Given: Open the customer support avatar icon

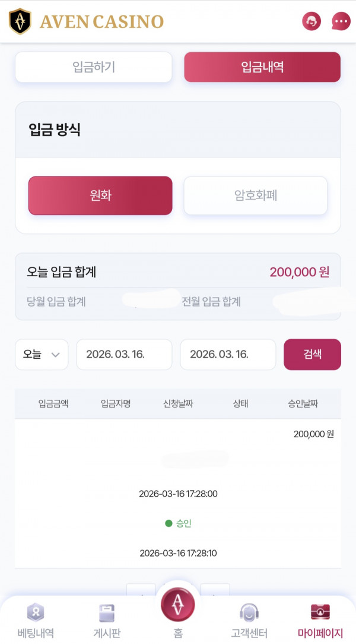Looking at the screenshot, I should click(311, 21).
